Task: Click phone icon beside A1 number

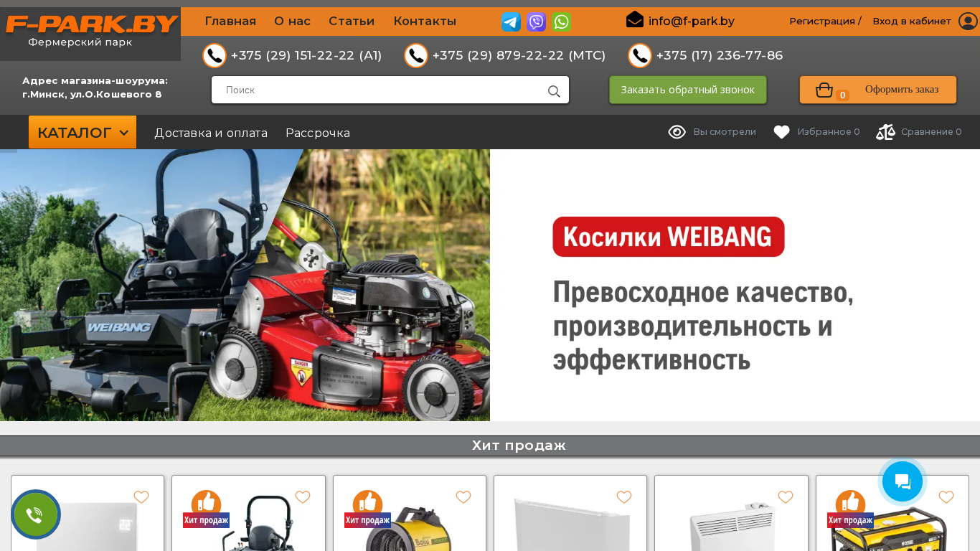Action: 215,55
